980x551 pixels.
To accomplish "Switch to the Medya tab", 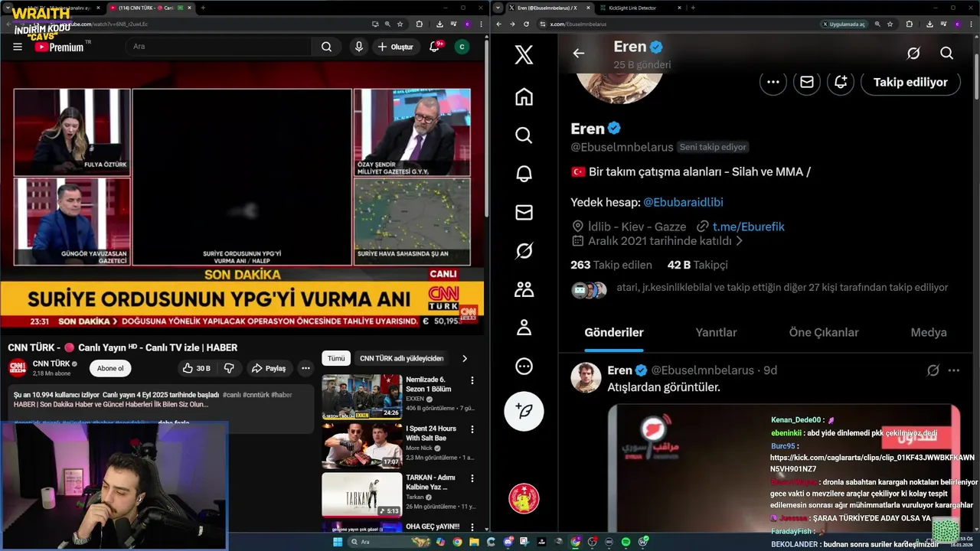I will [x=929, y=332].
